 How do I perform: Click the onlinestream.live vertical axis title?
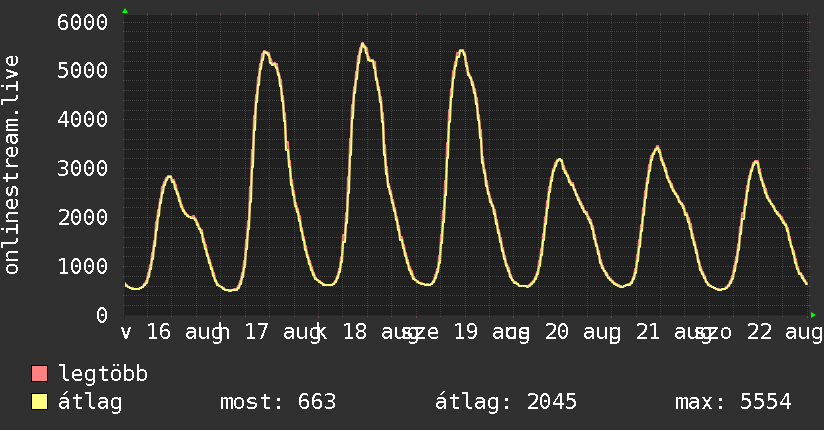click(x=11, y=165)
